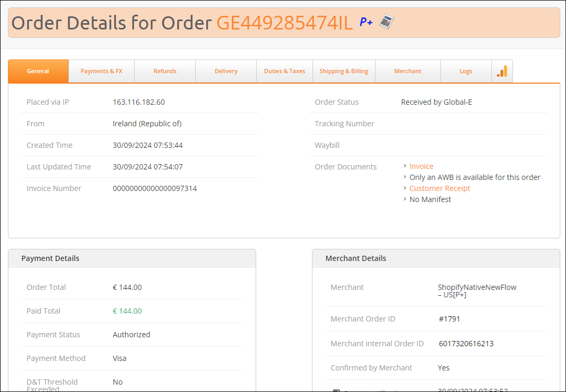This screenshot has height=392, width=566.
Task: Open the calculator icon beside order number
Action: [386, 22]
